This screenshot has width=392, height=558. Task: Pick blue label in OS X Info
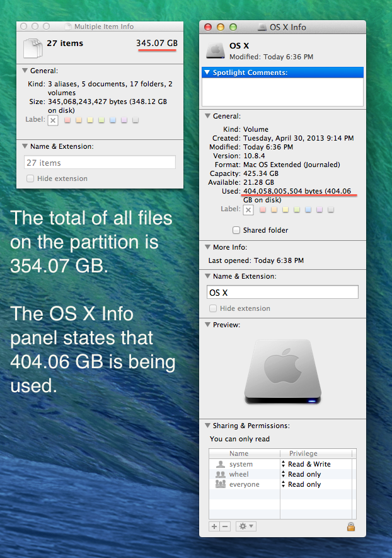coord(308,209)
